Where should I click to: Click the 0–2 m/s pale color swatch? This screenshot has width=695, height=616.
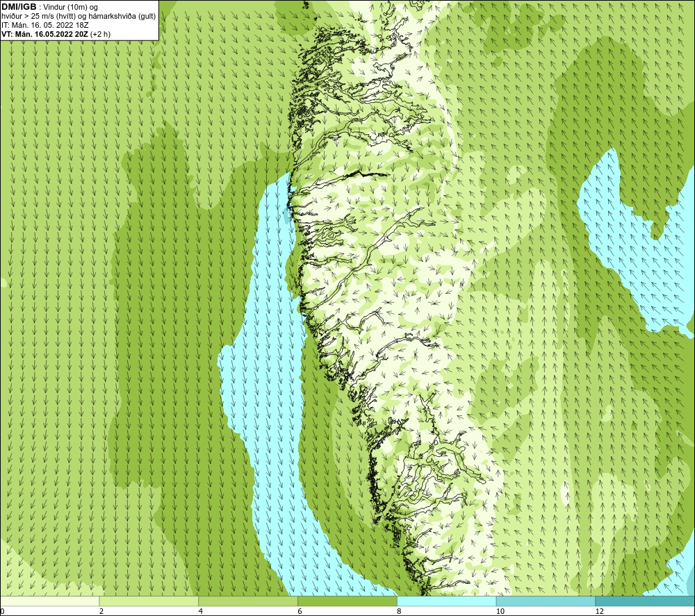click(49, 601)
